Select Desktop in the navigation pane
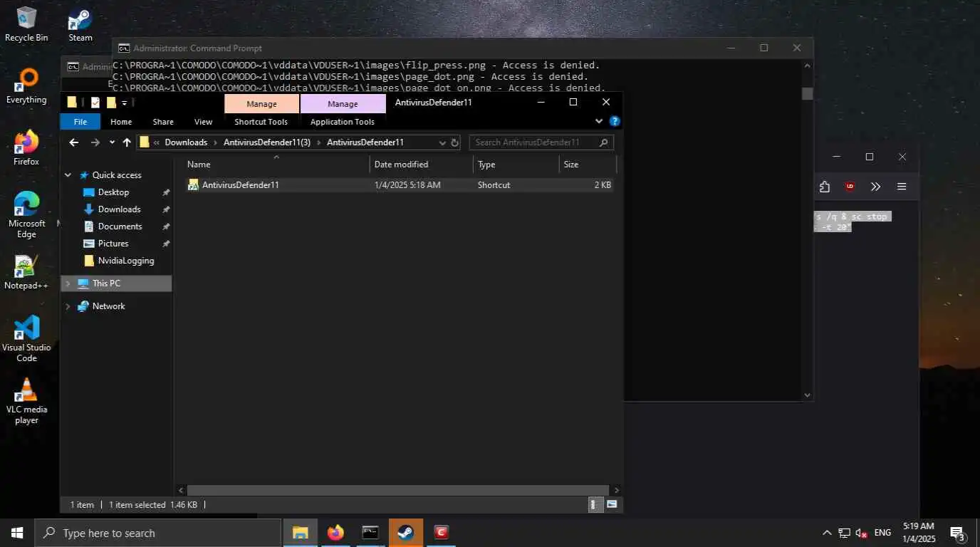The width and height of the screenshot is (980, 547). 113,192
